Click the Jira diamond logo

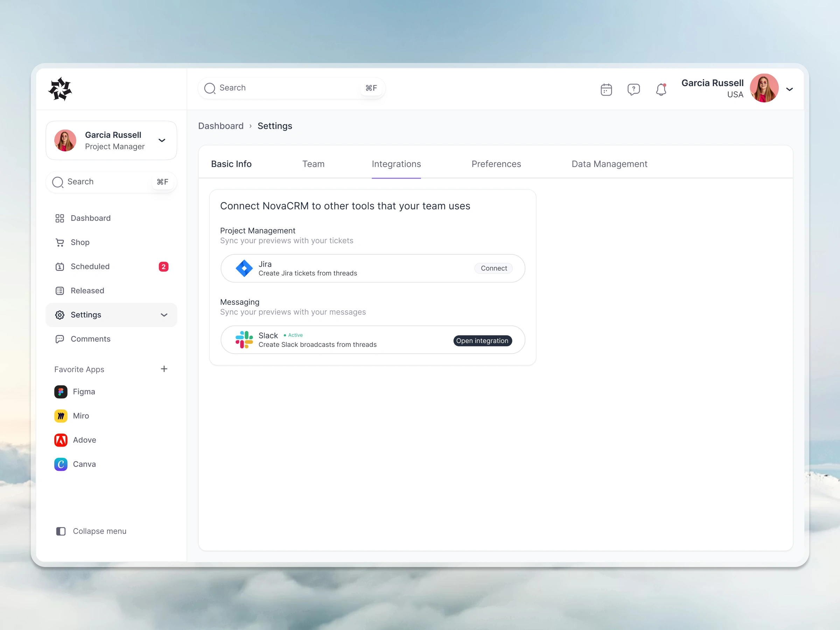point(244,268)
